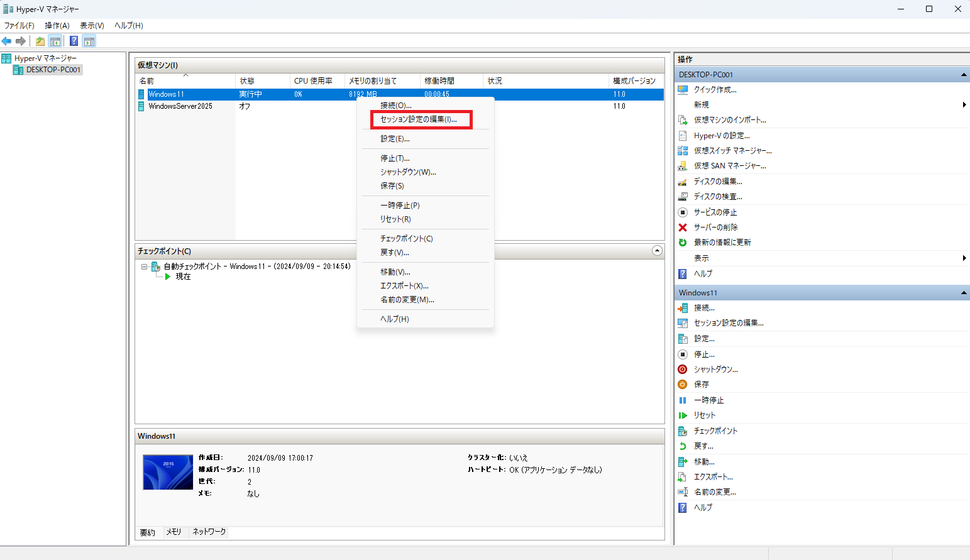
Task: Choose 保存(S) in context menu
Action: coord(426,186)
